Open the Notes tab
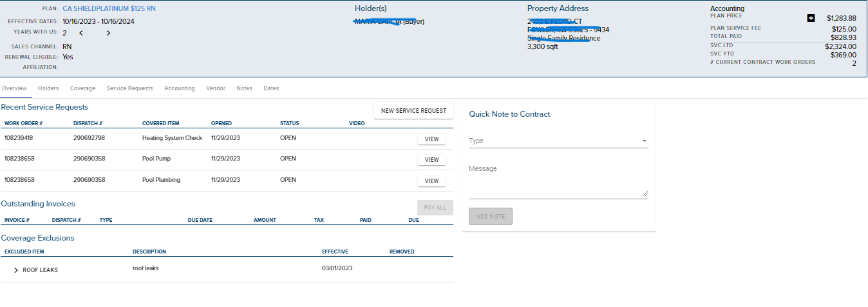 tap(244, 88)
